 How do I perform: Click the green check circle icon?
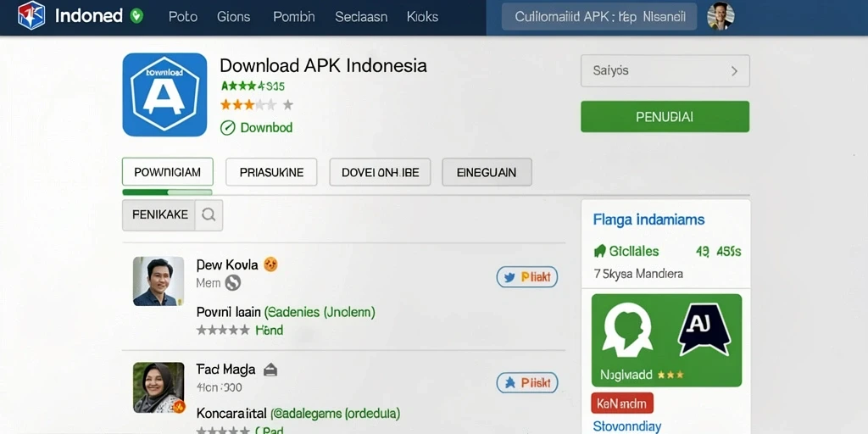227,128
